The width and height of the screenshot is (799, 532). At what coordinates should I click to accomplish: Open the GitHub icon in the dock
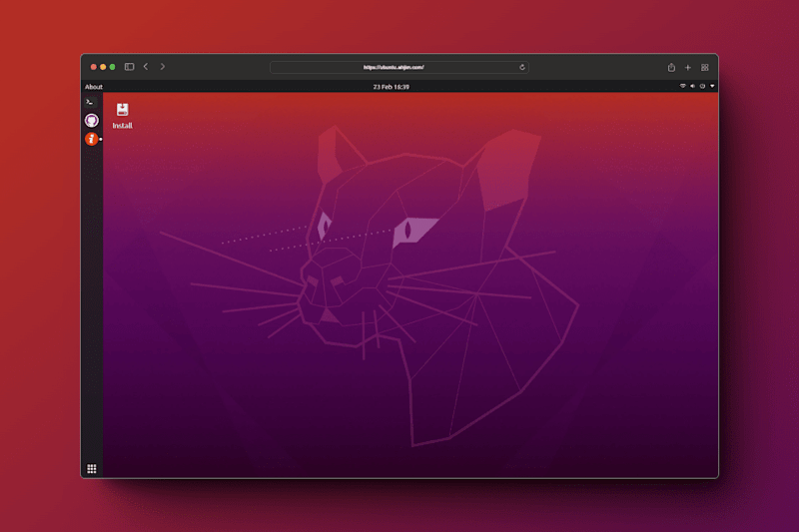(x=91, y=121)
